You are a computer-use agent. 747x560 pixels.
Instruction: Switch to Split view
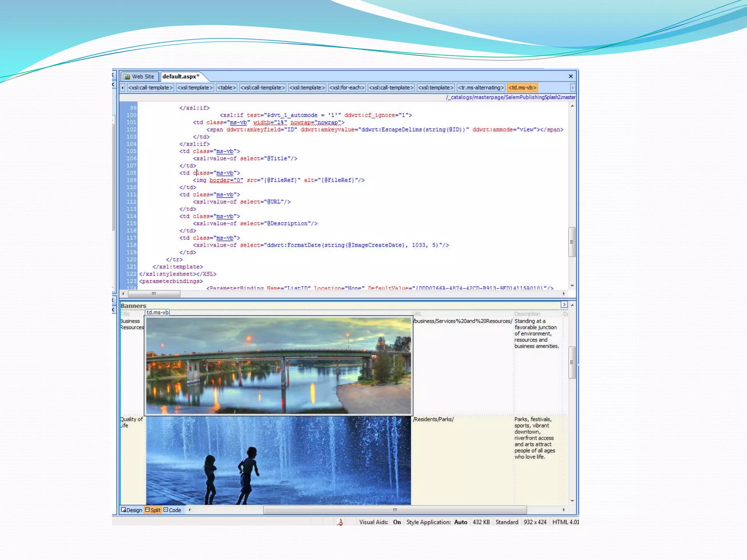point(153,510)
